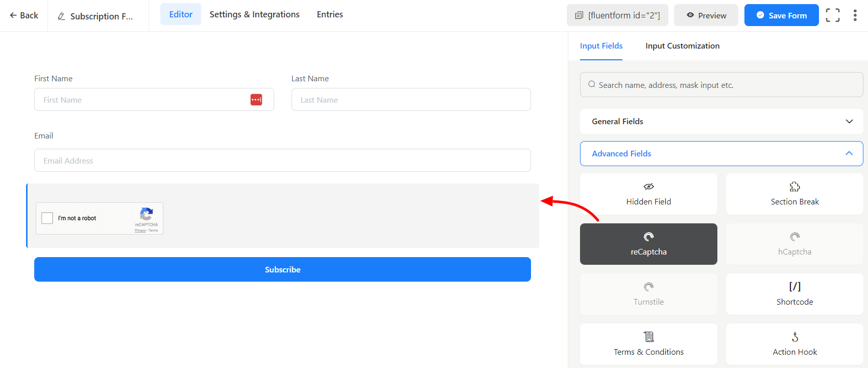Click the Preview button

pyautogui.click(x=706, y=15)
